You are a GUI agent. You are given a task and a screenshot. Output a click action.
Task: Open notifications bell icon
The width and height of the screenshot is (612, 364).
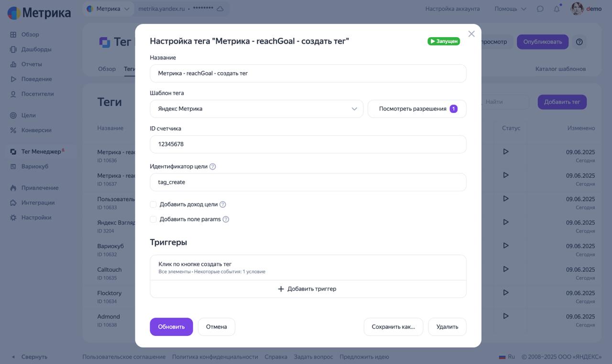pyautogui.click(x=557, y=9)
